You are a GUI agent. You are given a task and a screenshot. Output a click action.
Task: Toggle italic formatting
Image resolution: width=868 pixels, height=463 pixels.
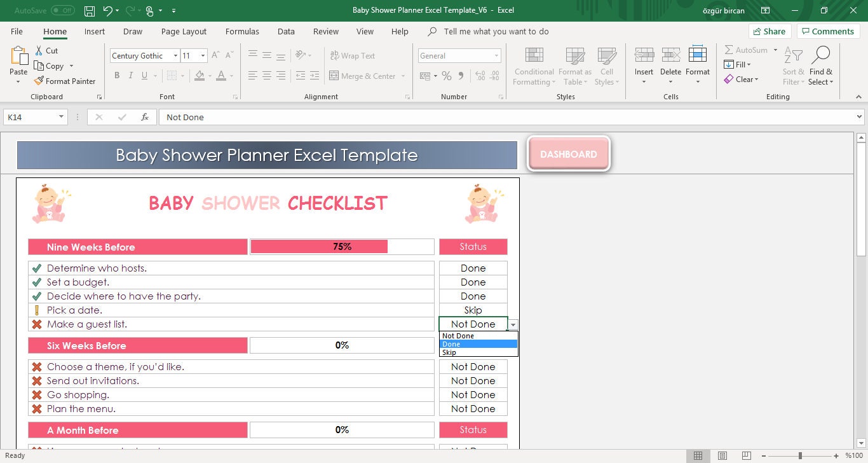pos(131,75)
